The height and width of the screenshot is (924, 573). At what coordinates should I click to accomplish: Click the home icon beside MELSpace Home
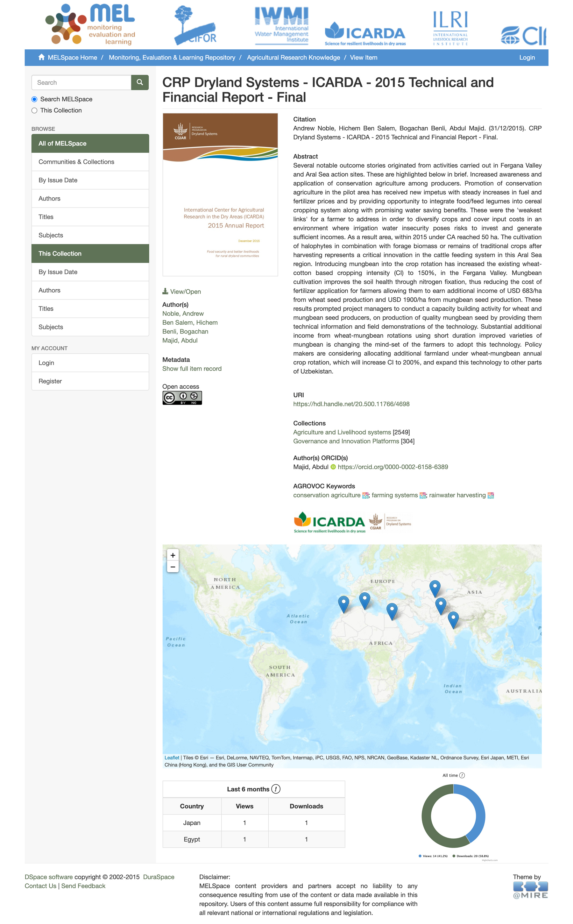[x=41, y=57]
